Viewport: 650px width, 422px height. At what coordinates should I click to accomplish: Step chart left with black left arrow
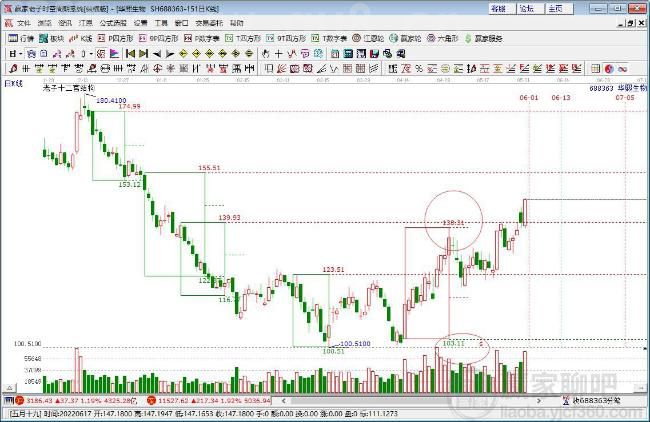click(157, 54)
